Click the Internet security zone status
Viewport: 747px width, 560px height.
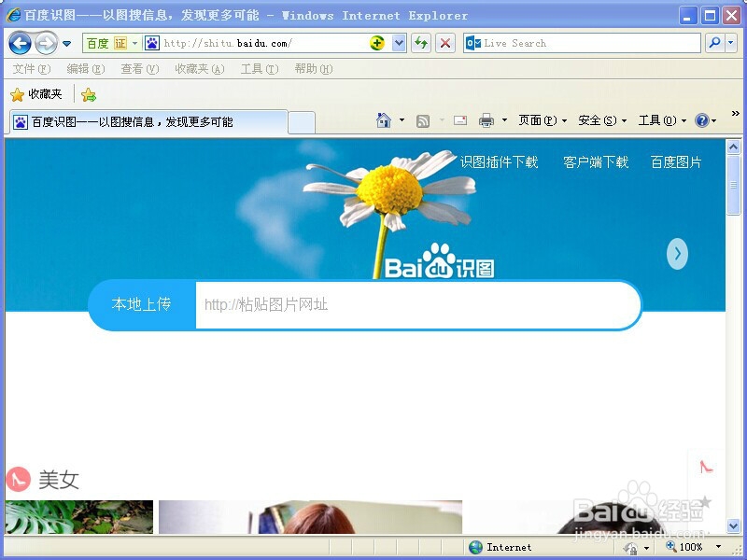click(x=500, y=547)
